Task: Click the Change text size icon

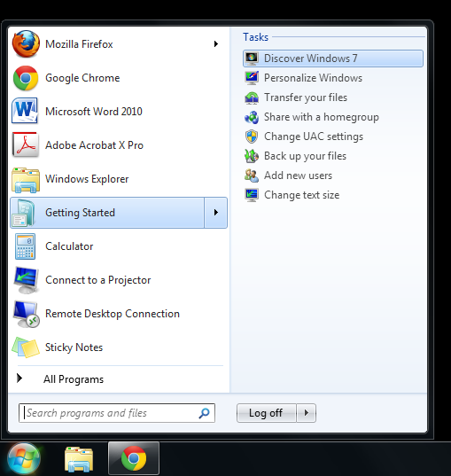Action: 252,195
